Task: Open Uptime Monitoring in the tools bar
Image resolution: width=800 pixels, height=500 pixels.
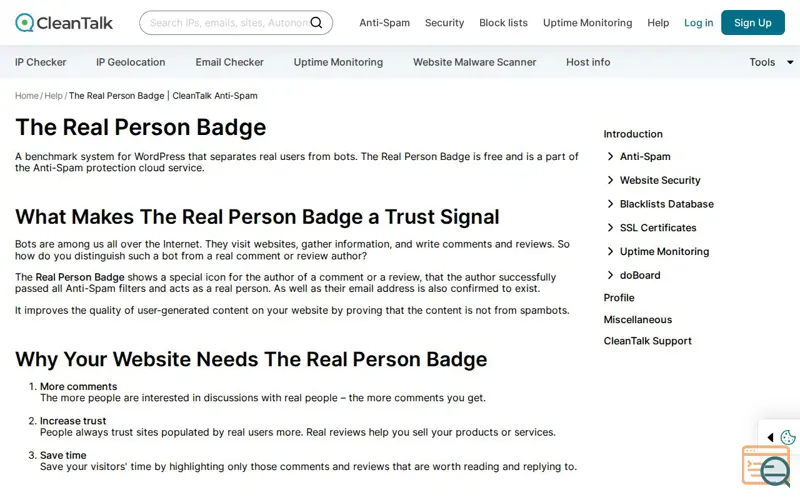Action: 338,62
